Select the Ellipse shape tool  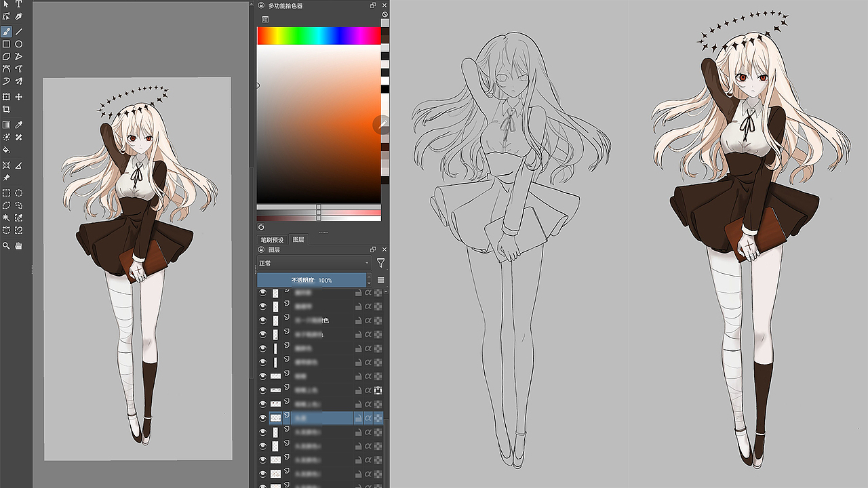click(19, 44)
